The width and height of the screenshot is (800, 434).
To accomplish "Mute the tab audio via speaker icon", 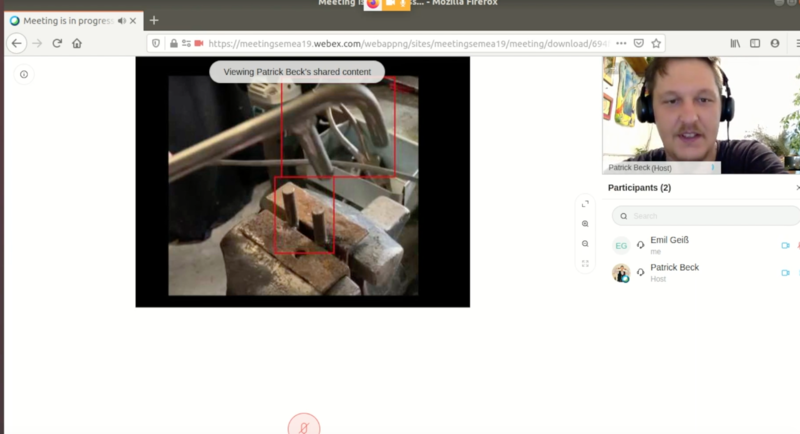I will point(122,20).
